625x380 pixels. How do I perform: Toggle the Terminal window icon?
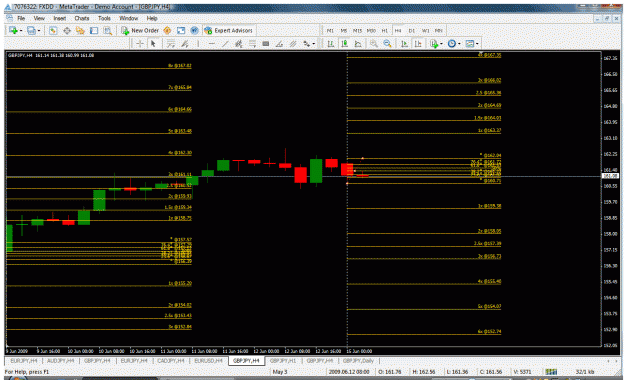[x=94, y=30]
